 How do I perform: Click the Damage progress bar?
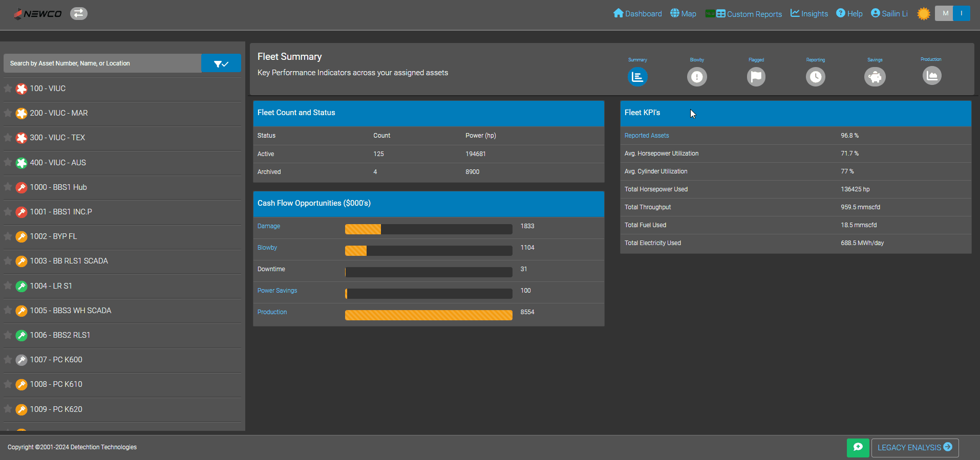[x=429, y=229]
